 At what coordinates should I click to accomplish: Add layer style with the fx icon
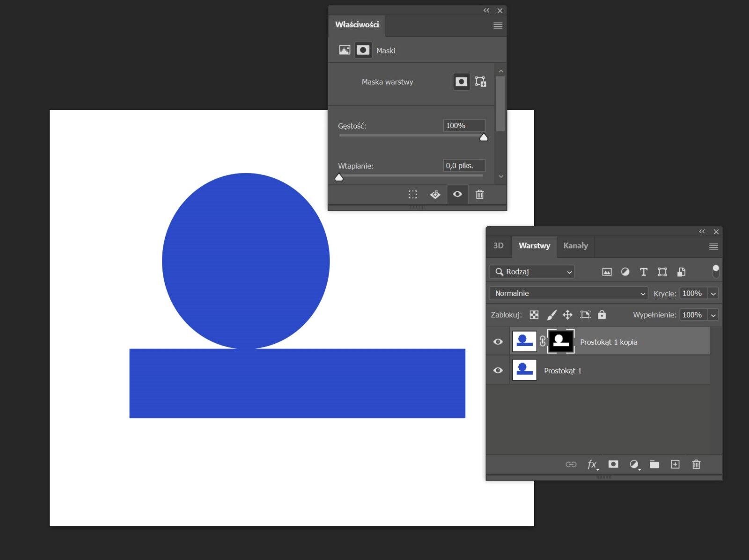click(x=592, y=464)
